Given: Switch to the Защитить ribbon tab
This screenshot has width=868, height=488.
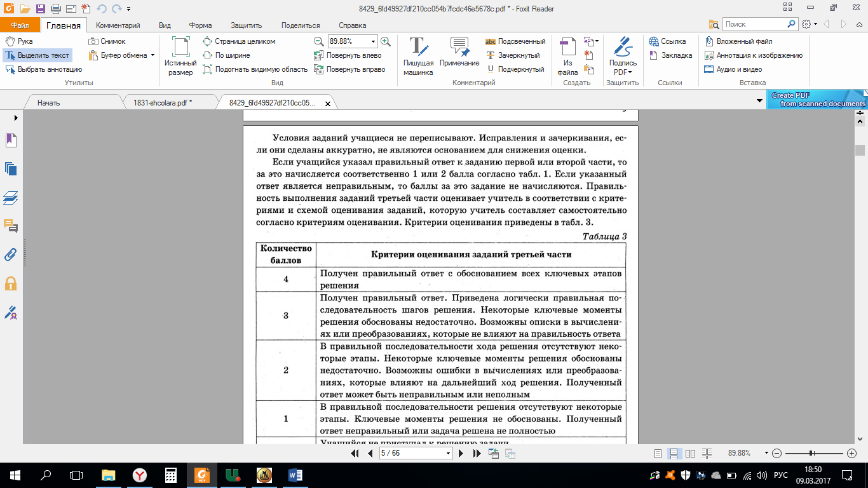Looking at the screenshot, I should tap(247, 25).
